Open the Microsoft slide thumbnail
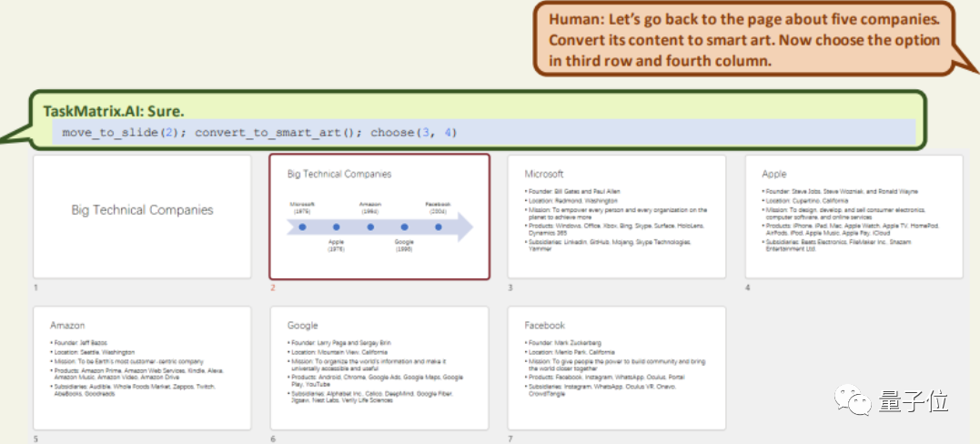The width and height of the screenshot is (980, 444). coord(616,217)
